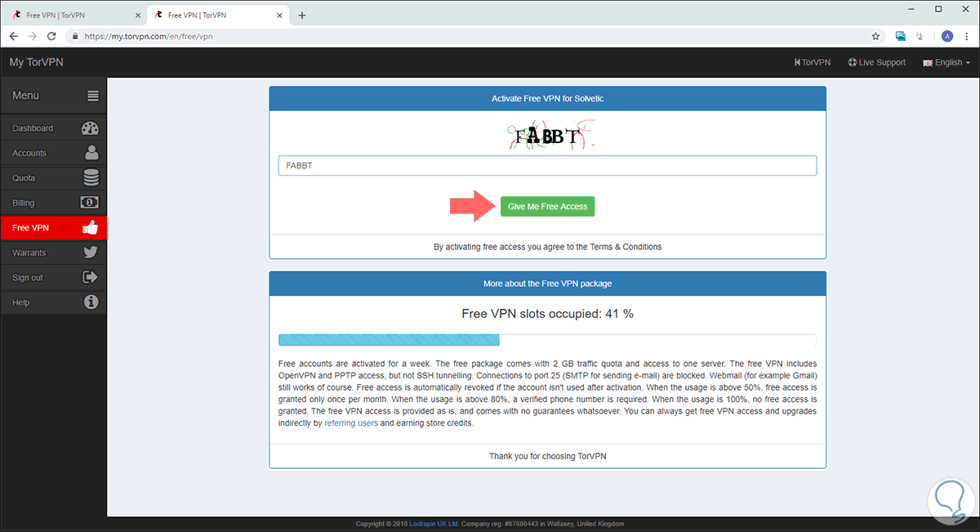
Task: Click the Warrants Twitter bird icon
Action: [91, 253]
